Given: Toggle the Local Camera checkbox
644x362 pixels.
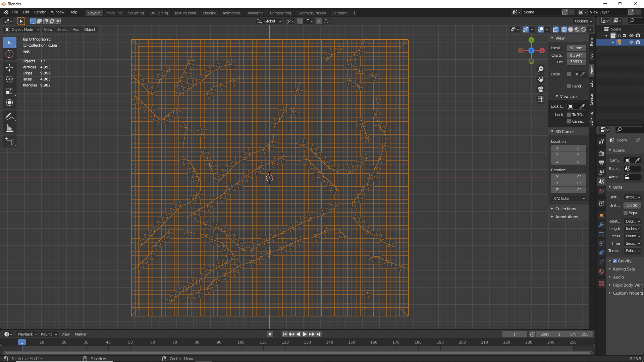Looking at the screenshot, I should 569,74.
